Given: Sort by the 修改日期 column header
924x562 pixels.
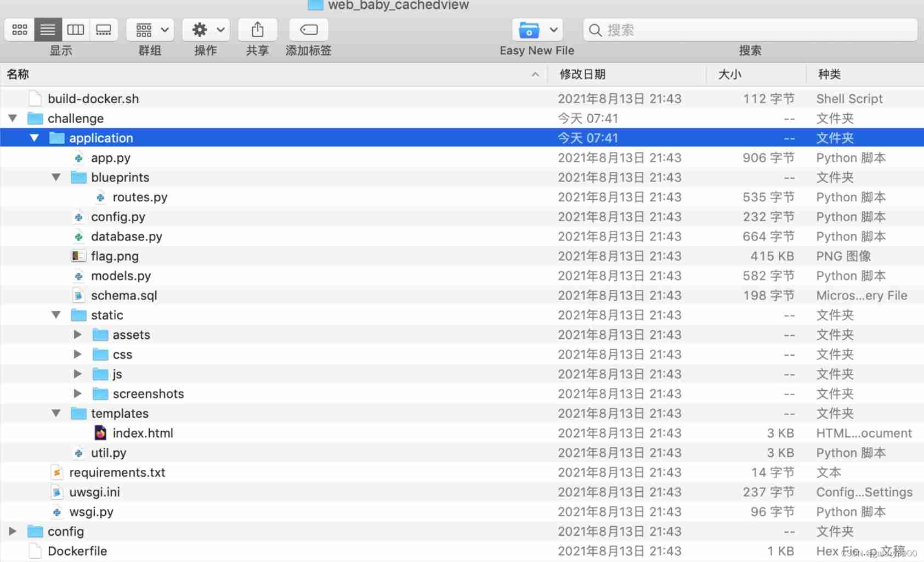Looking at the screenshot, I should pos(582,75).
